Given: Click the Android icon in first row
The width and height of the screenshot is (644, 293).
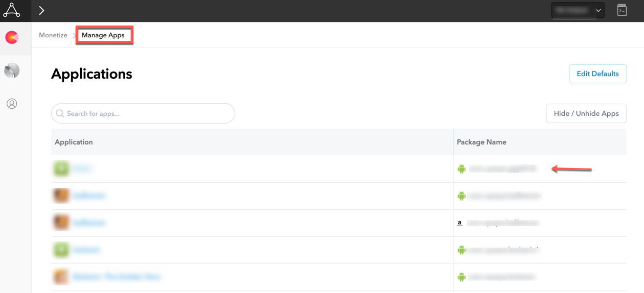Looking at the screenshot, I should (x=462, y=169).
